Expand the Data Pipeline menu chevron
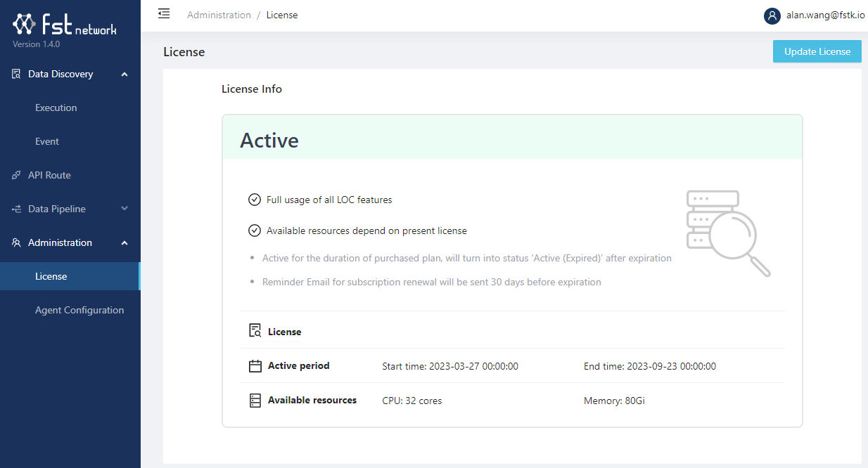The image size is (868, 468). [x=125, y=209]
